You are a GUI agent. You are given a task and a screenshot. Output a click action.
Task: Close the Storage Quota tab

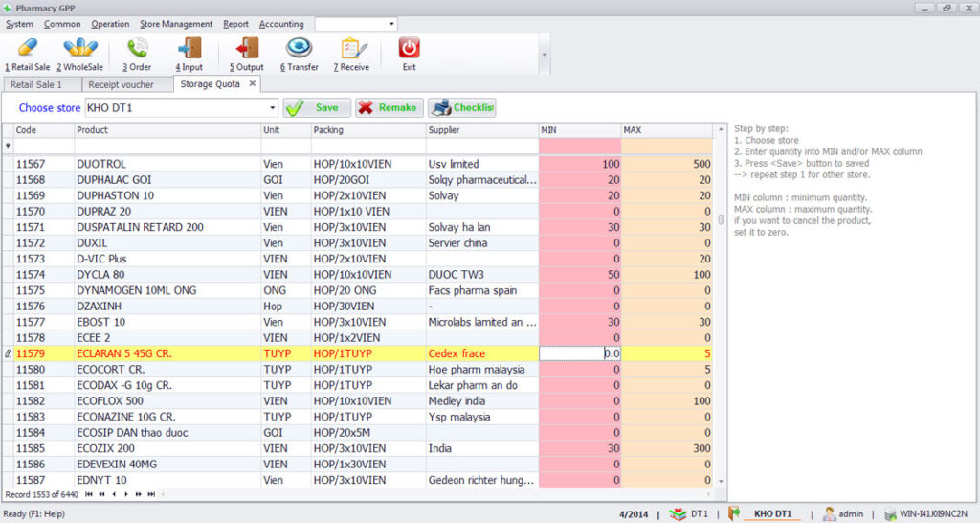(253, 84)
